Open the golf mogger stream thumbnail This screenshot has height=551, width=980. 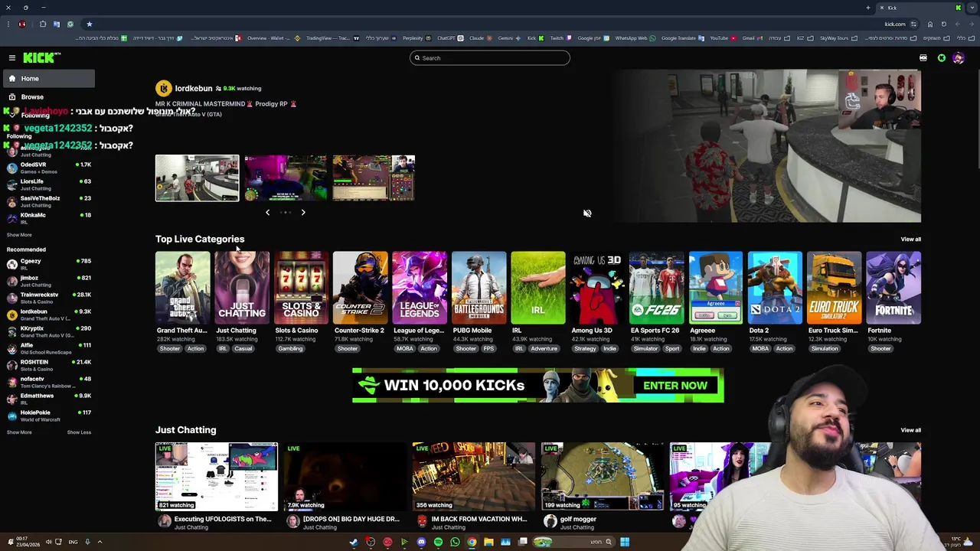603,476
